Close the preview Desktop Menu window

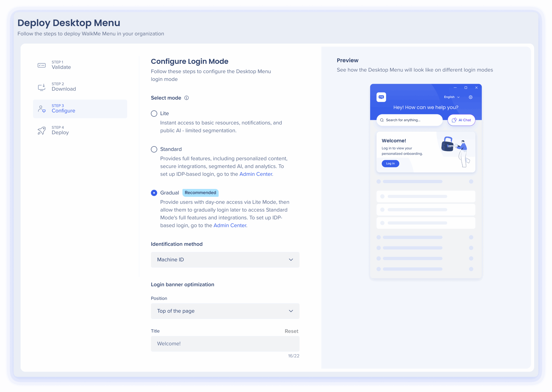[476, 88]
